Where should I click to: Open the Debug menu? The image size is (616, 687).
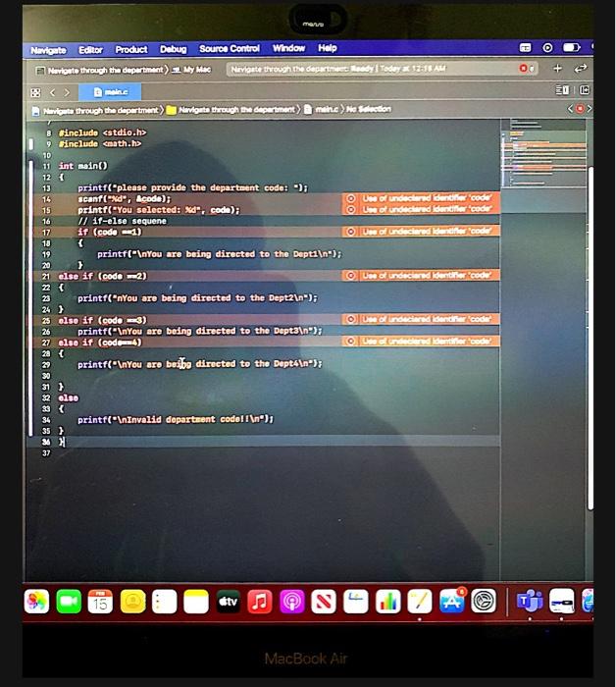[x=174, y=49]
